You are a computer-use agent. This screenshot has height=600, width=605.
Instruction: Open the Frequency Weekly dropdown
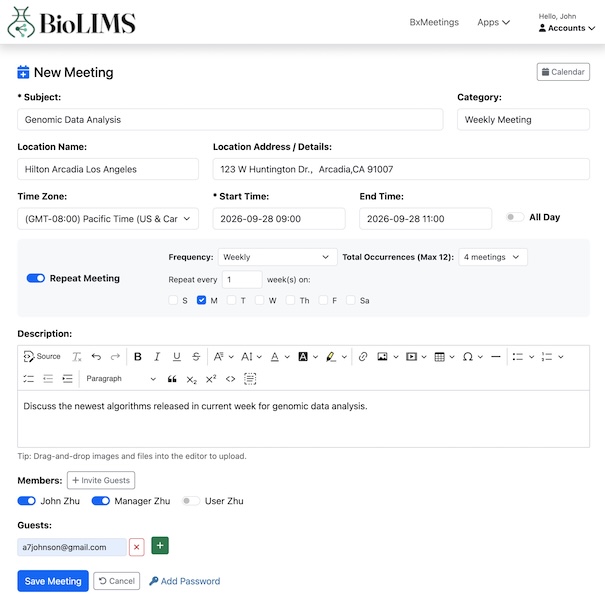pos(277,257)
